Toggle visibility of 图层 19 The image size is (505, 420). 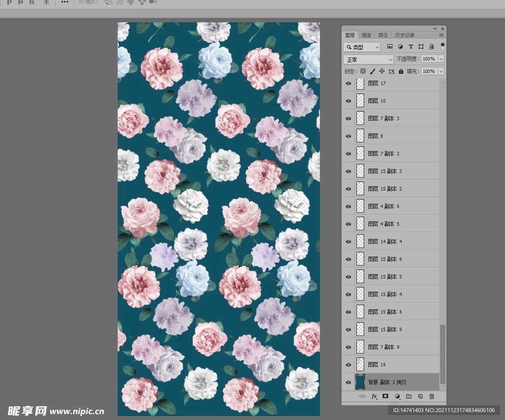(348, 365)
